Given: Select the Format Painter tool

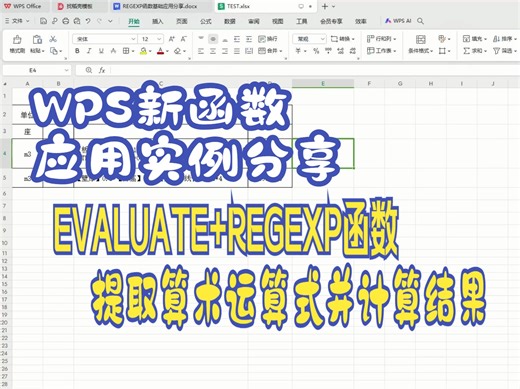Looking at the screenshot, I should tap(17, 44).
